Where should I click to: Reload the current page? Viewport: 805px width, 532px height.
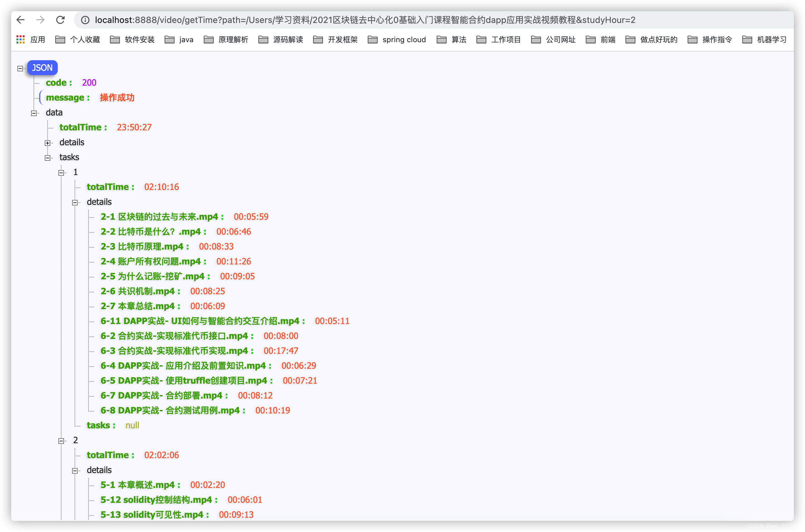click(61, 20)
